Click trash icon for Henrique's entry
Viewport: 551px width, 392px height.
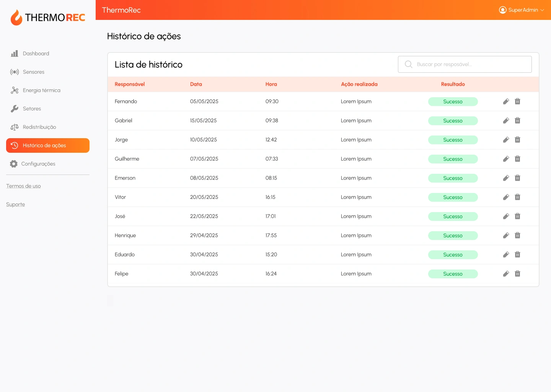tap(517, 235)
